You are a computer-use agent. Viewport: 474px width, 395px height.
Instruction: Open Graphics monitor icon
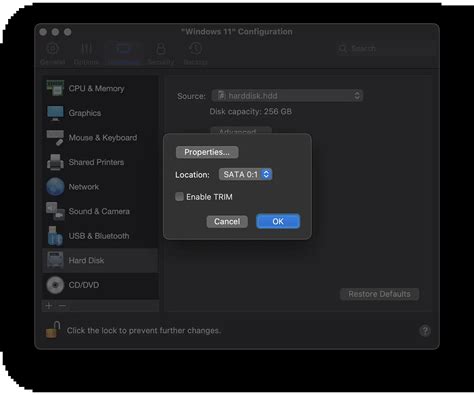[55, 113]
